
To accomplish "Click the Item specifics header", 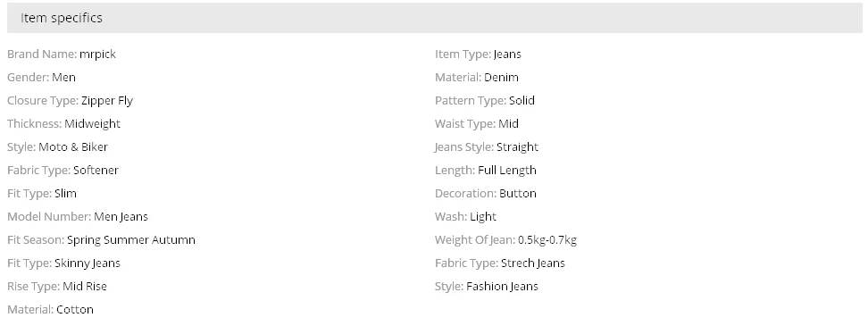I will pos(434,18).
